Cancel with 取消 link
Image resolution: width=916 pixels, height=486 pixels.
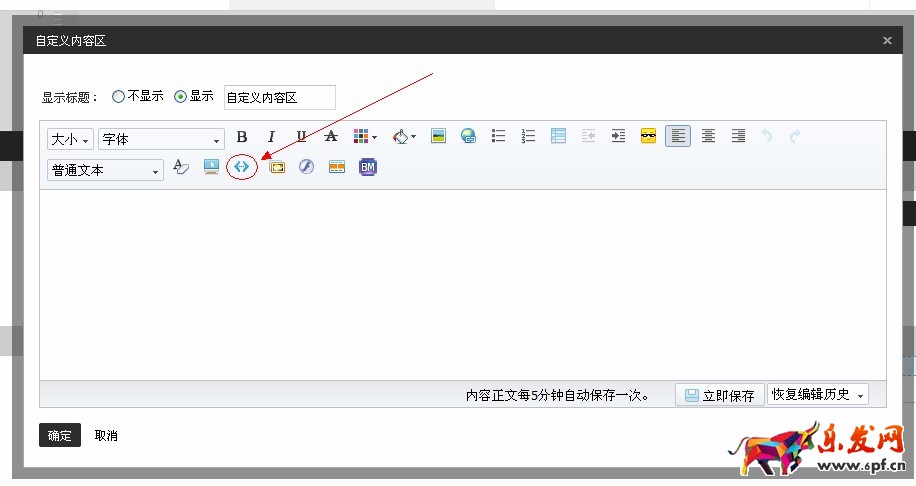(x=106, y=436)
